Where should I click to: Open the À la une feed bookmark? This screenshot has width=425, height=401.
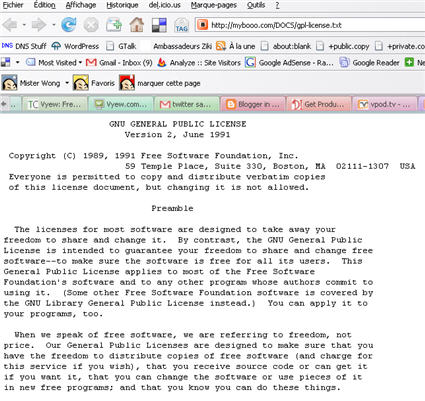tap(236, 46)
